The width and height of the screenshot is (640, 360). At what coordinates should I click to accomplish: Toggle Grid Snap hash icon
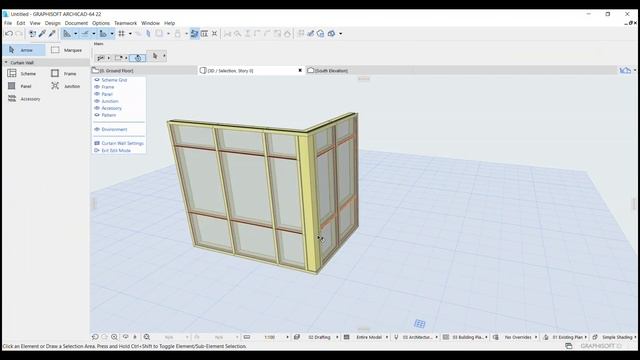pyautogui.click(x=122, y=34)
